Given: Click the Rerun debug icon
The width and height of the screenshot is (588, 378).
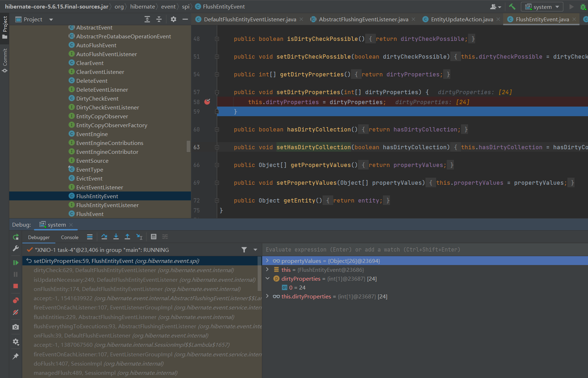Looking at the screenshot, I should point(16,237).
